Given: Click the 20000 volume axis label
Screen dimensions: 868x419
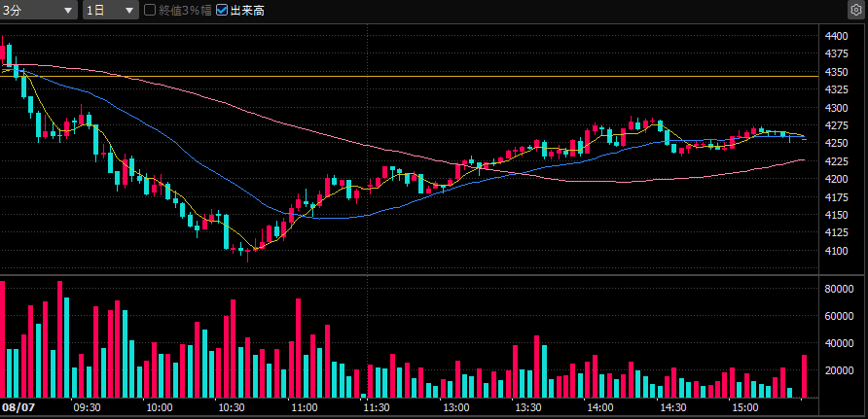Looking at the screenshot, I should point(838,370).
